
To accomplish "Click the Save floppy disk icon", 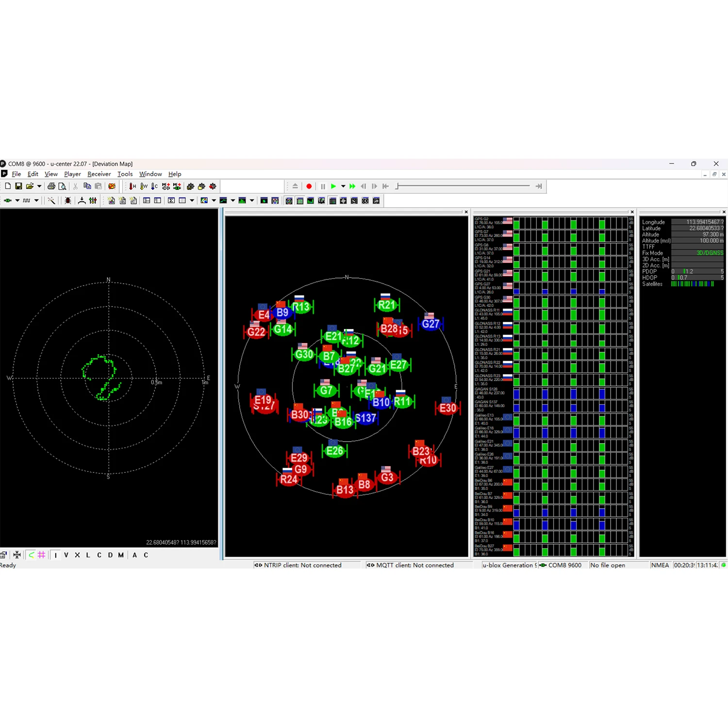I will pos(18,186).
